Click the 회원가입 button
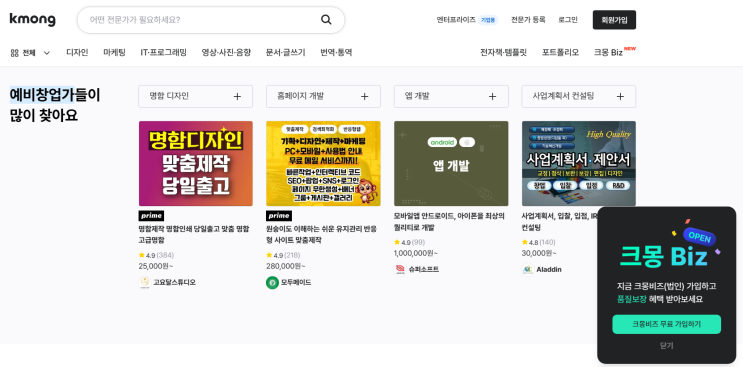The image size is (743, 367). (614, 20)
